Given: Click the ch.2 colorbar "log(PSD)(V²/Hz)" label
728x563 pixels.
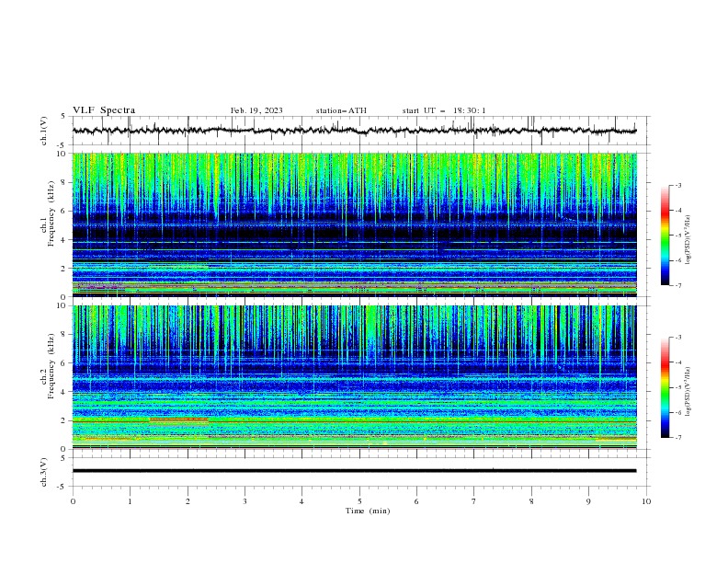Looking at the screenshot, I should [x=688, y=391].
